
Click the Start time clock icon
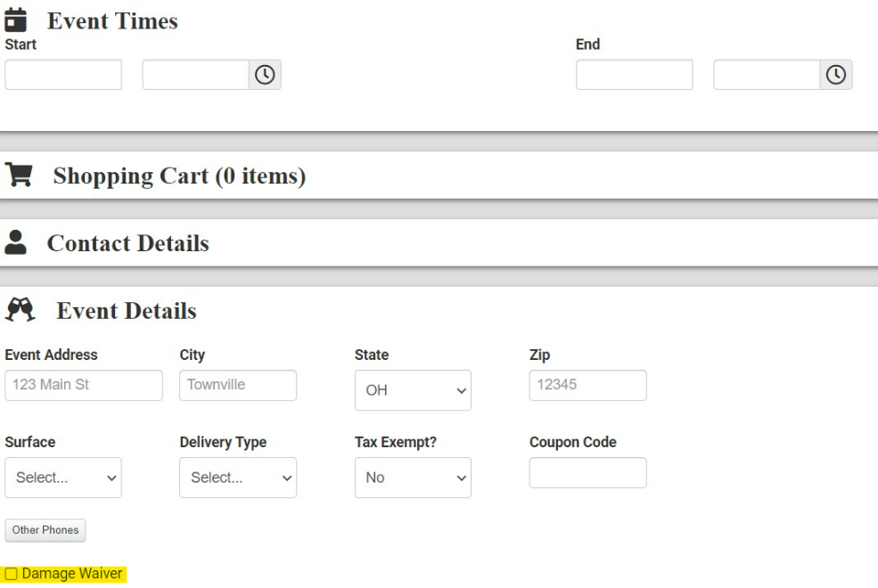click(x=265, y=75)
